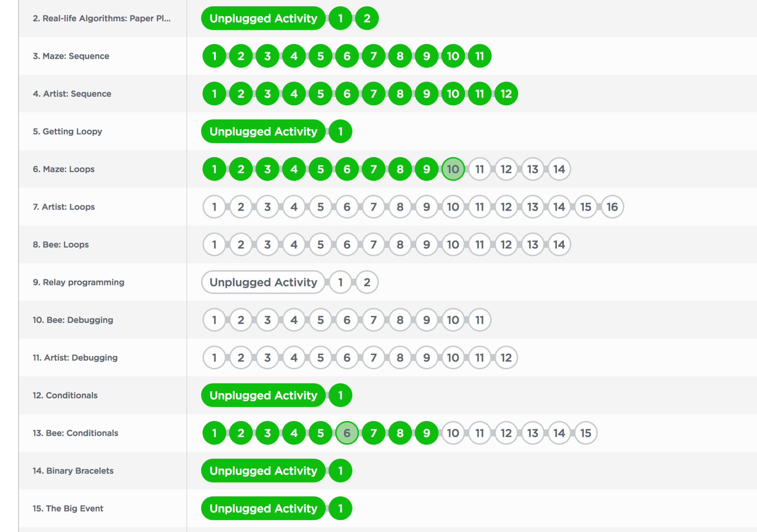The image size is (757, 532).
Task: Select puzzle 12 in Artist: Debugging
Action: [x=506, y=358]
